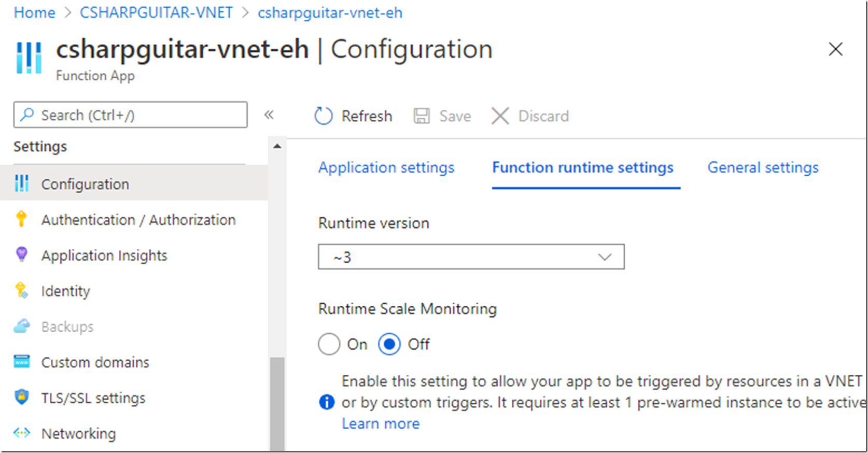The image size is (868, 453).
Task: Open CSHARPGUITAR-VNET breadcrumb link
Action: pos(156,12)
